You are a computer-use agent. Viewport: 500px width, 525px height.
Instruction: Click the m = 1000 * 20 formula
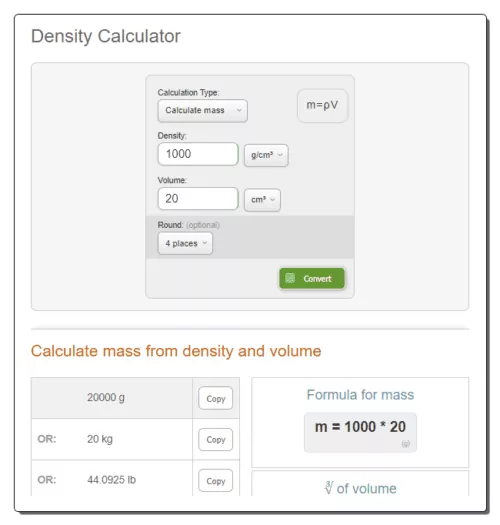pyautogui.click(x=360, y=427)
